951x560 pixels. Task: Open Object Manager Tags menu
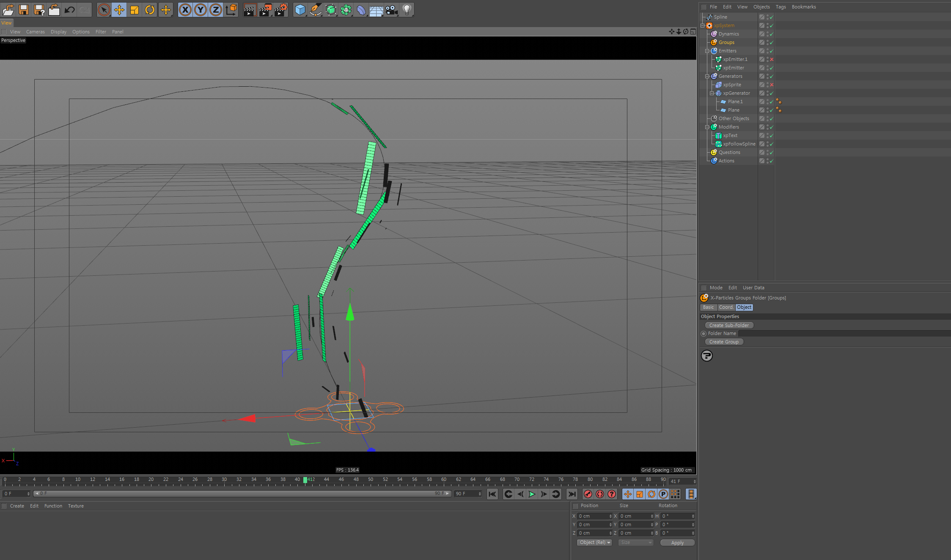point(781,7)
